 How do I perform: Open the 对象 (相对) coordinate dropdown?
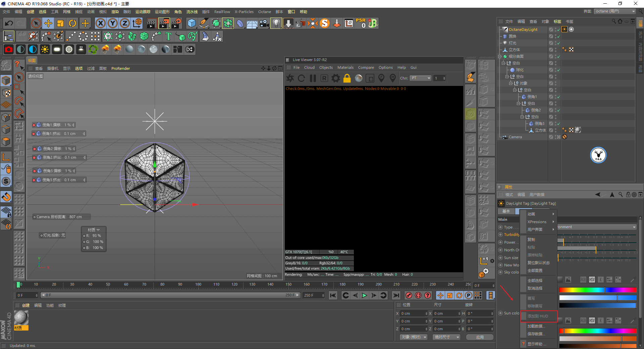414,337
